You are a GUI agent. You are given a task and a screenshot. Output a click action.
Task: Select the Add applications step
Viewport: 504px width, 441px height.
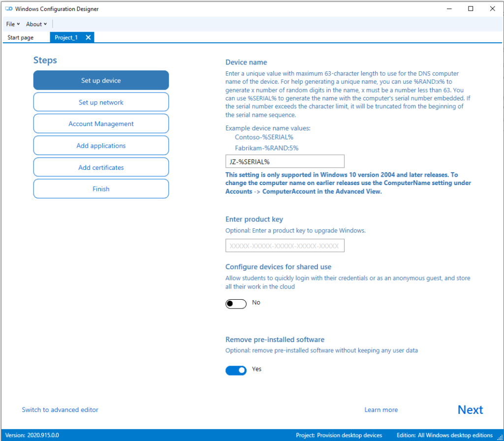(x=101, y=146)
